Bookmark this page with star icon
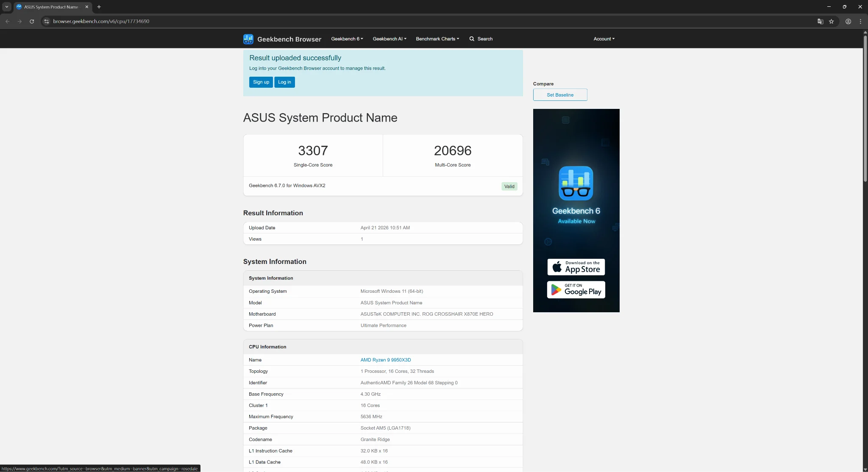This screenshot has width=868, height=472. click(831, 21)
